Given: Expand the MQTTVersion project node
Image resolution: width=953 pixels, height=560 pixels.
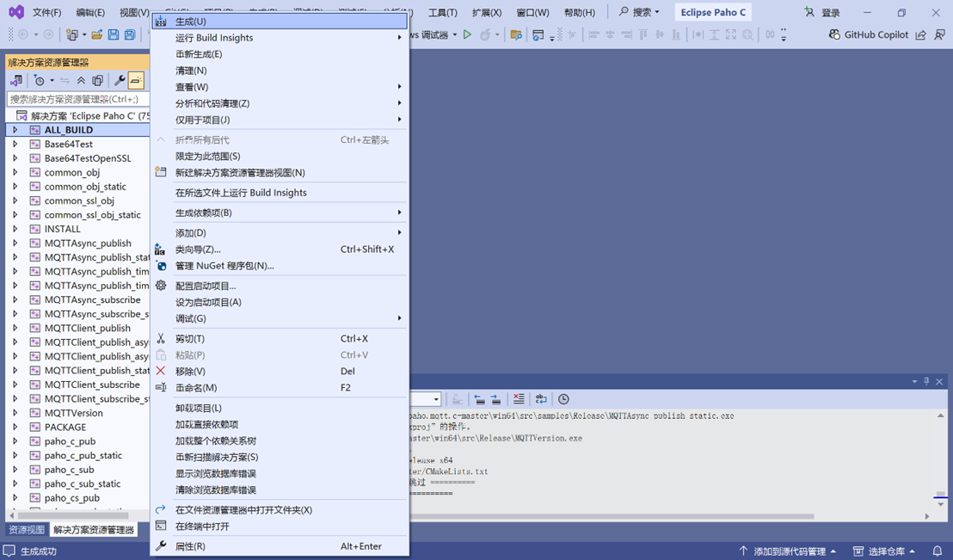Looking at the screenshot, I should [15, 413].
